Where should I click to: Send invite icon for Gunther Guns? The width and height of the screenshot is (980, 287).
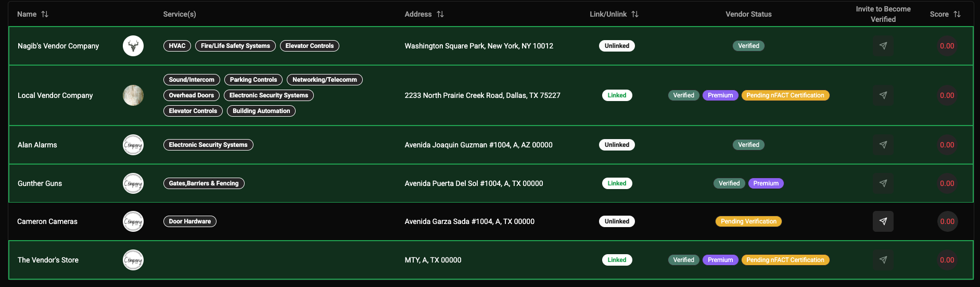pyautogui.click(x=883, y=183)
